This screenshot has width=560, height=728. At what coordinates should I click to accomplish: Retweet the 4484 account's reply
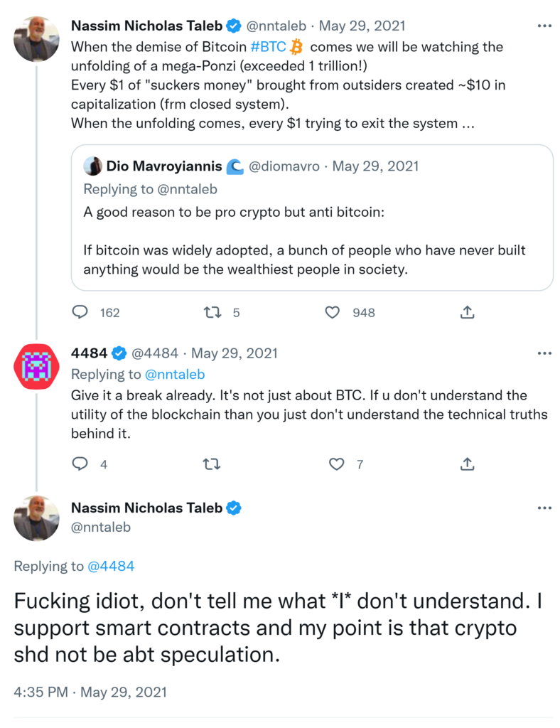tap(212, 464)
